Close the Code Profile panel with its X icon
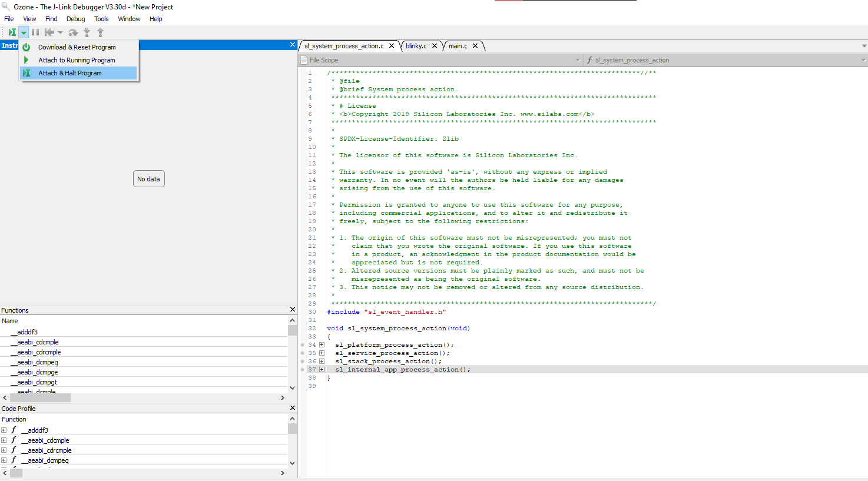Viewport: 868px width, 481px height. (x=292, y=407)
